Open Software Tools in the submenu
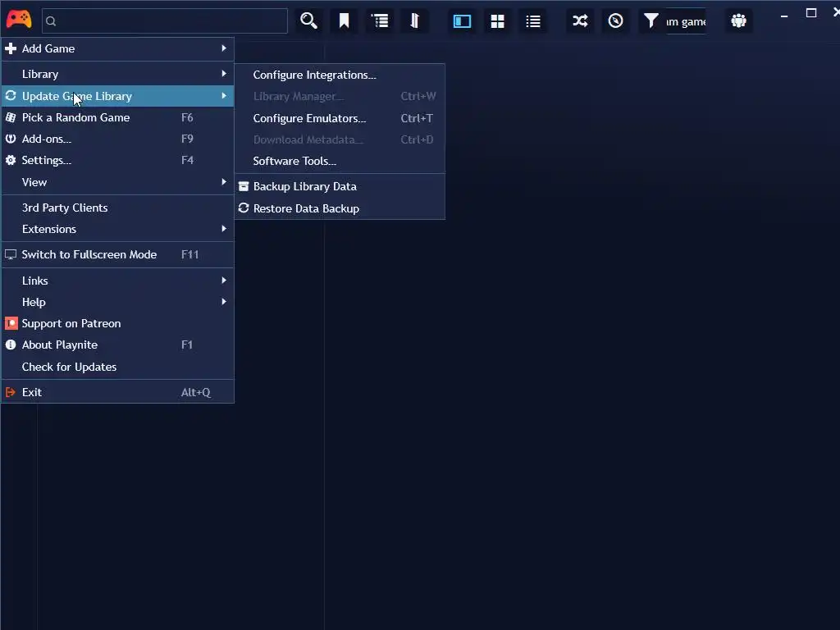The width and height of the screenshot is (840, 630). click(x=340, y=162)
